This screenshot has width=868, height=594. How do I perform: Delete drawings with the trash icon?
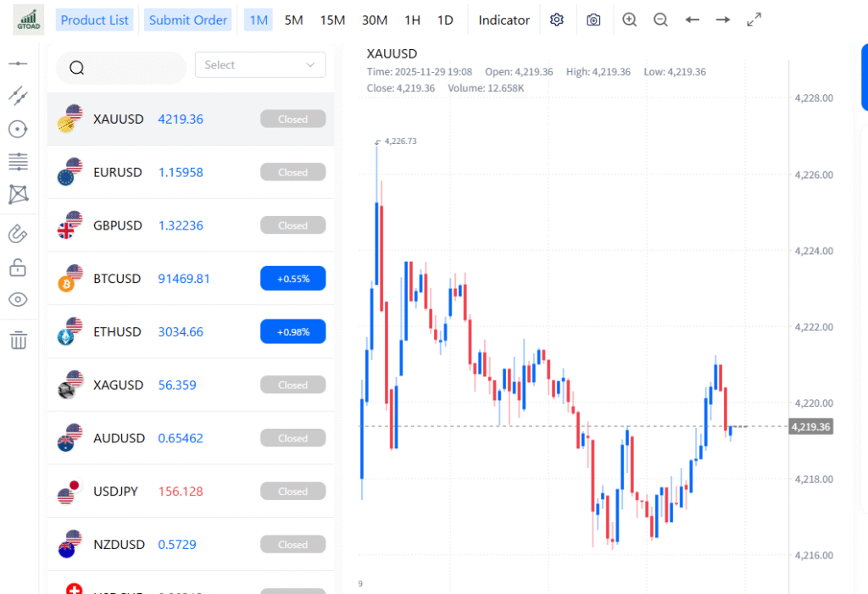tap(18, 341)
